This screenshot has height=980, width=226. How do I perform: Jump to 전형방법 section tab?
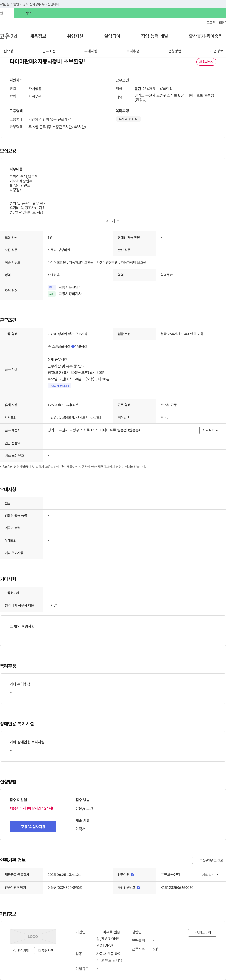tap(174, 51)
